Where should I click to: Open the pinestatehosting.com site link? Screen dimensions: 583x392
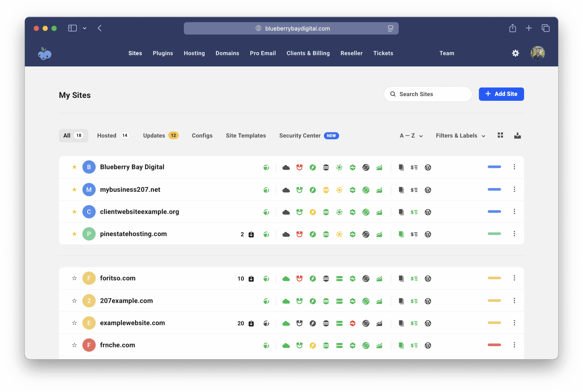pos(133,234)
